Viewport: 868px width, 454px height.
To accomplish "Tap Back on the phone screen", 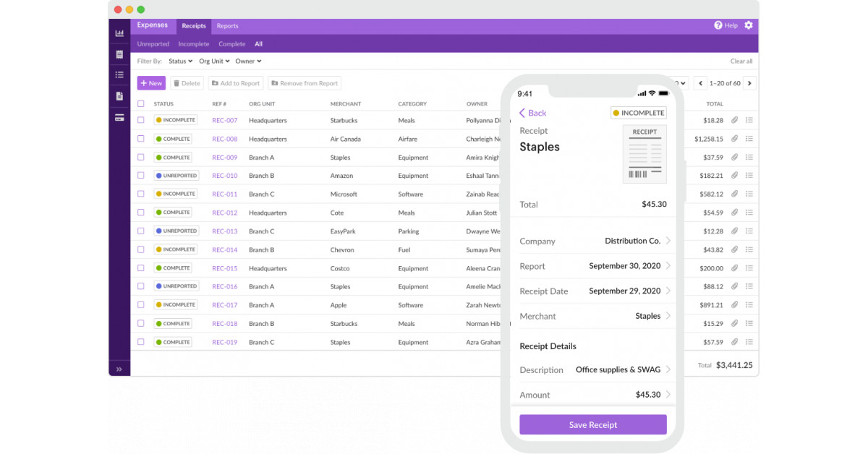I will click(533, 113).
